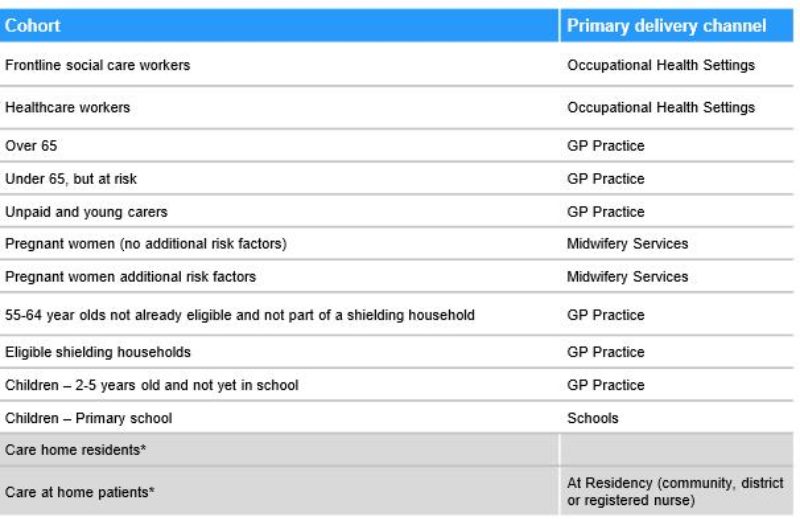Viewport: 800px width, 521px height.
Task: Select the 55-64 year olds cohort cell
Action: pos(279,314)
